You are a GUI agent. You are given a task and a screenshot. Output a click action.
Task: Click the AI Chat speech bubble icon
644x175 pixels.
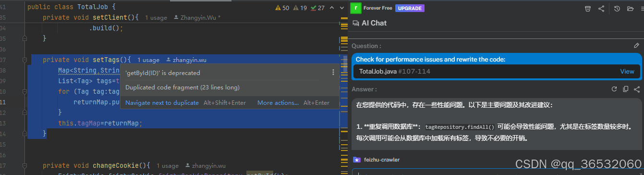pos(356,23)
